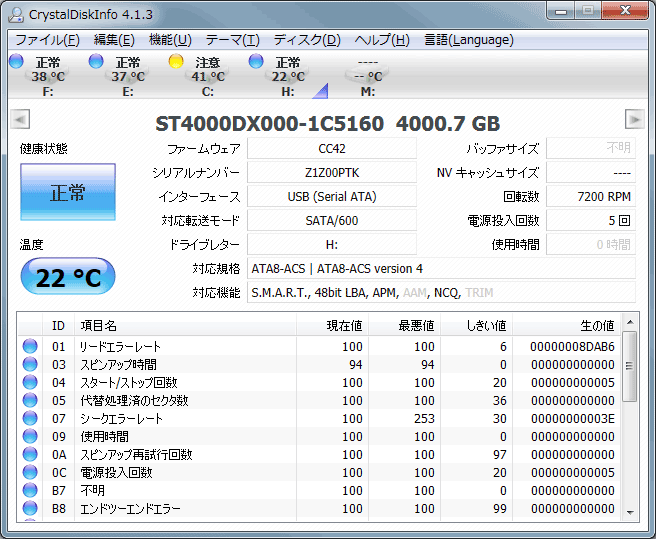Click the SATA/600 transfer mode field
656x539 pixels.
click(332, 220)
